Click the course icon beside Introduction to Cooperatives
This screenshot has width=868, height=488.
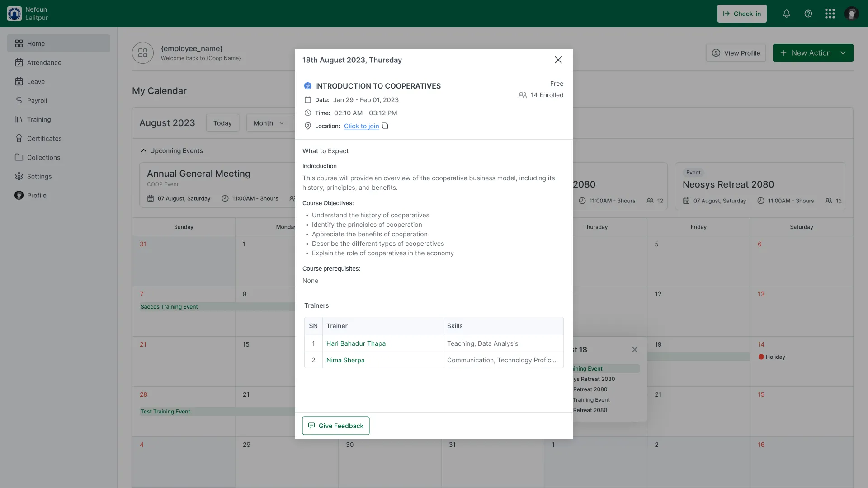click(308, 86)
